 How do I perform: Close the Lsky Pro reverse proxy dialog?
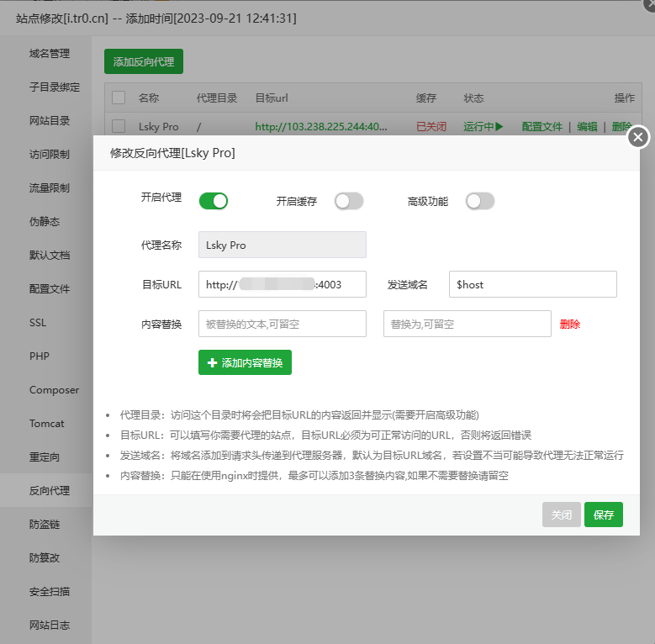(x=638, y=137)
